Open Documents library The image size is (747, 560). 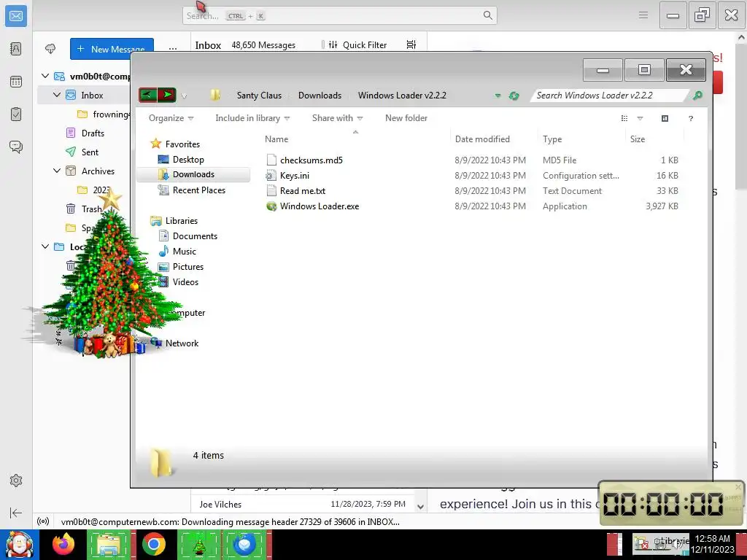pos(195,236)
